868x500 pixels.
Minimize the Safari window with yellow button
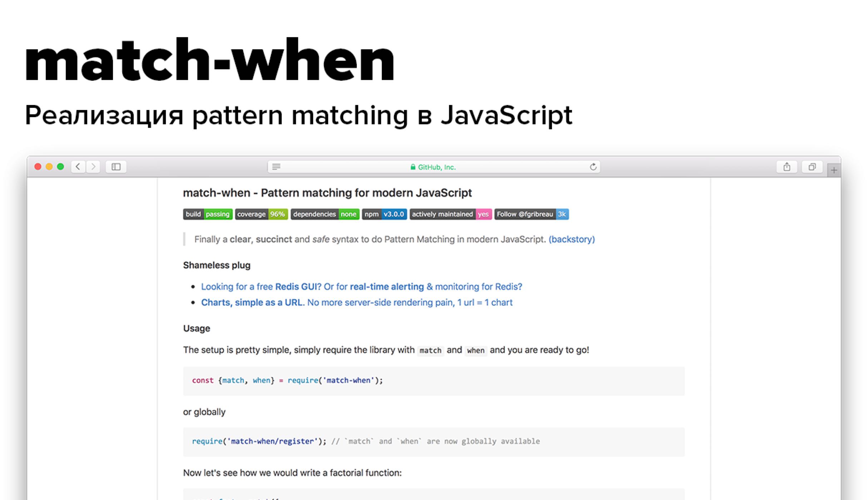click(49, 166)
